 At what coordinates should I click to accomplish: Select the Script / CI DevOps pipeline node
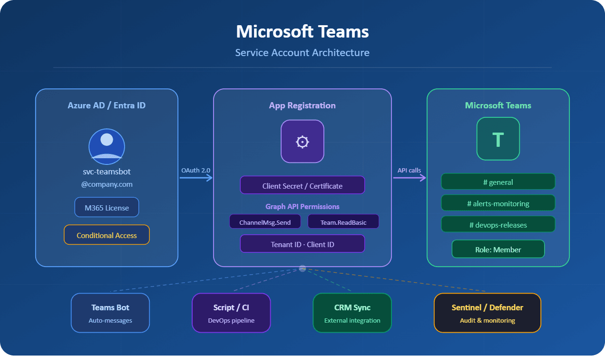point(231,313)
